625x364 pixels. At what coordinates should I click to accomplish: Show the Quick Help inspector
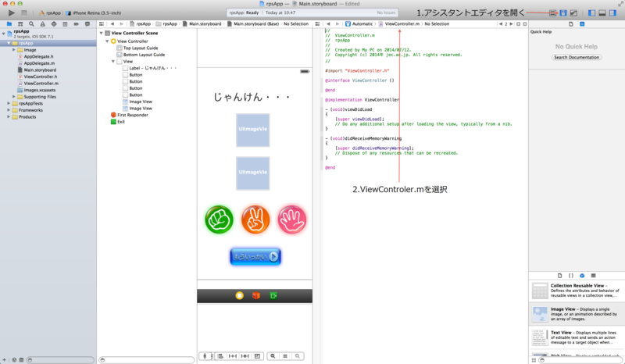pos(582,24)
